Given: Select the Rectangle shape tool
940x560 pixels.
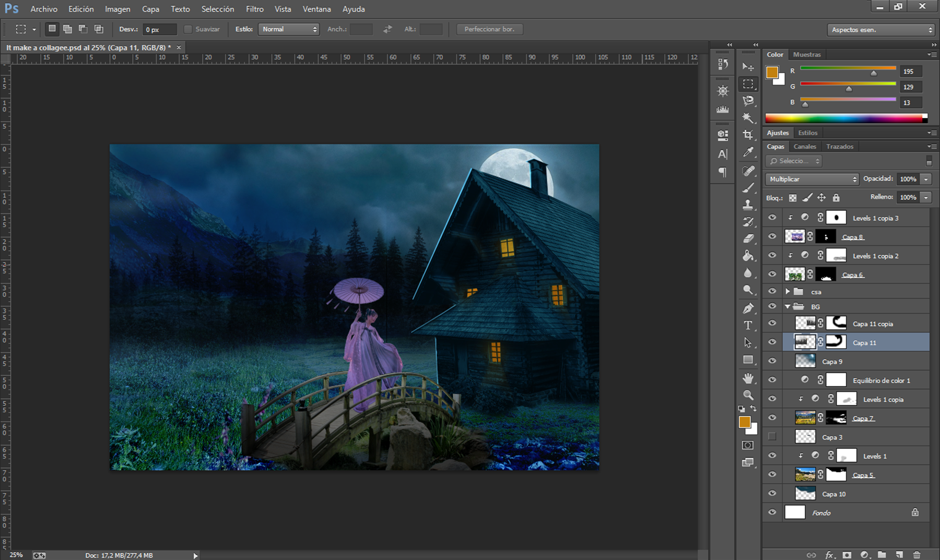Looking at the screenshot, I should click(748, 360).
